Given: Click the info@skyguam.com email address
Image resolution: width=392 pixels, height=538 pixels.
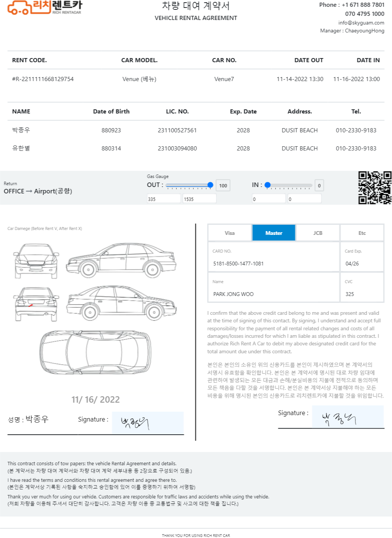Looking at the screenshot, I should coord(361,23).
